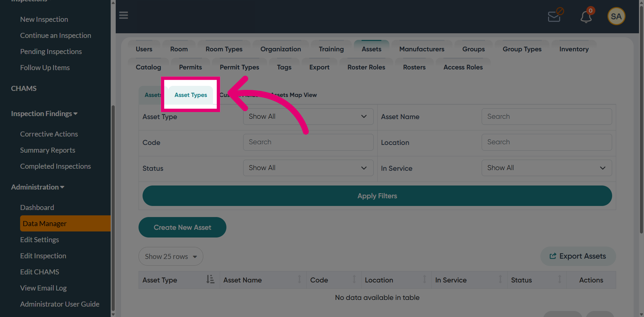644x317 pixels.
Task: Collapse the Inspection Findings section
Action: pos(44,114)
